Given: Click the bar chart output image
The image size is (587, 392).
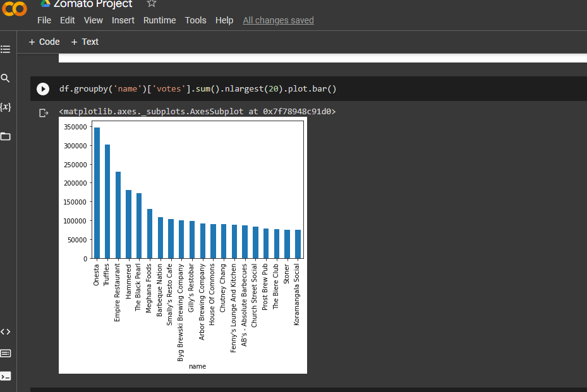Looking at the screenshot, I should coord(183,245).
